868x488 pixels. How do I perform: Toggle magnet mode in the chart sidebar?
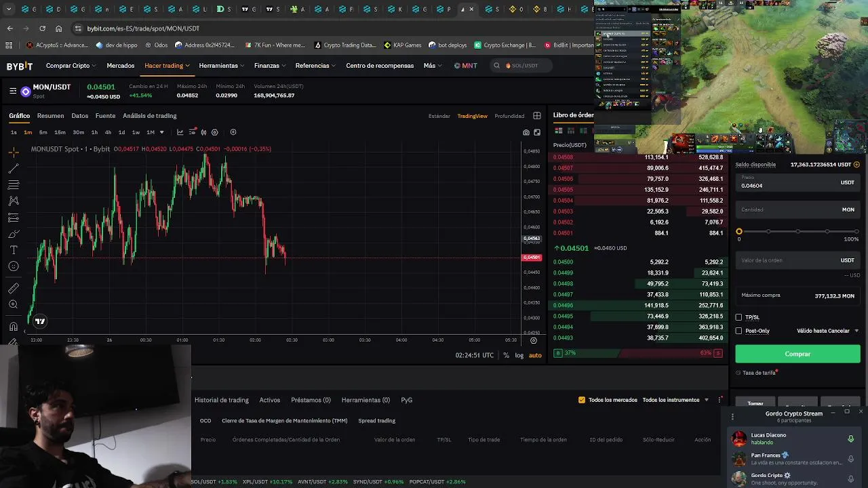click(x=14, y=326)
